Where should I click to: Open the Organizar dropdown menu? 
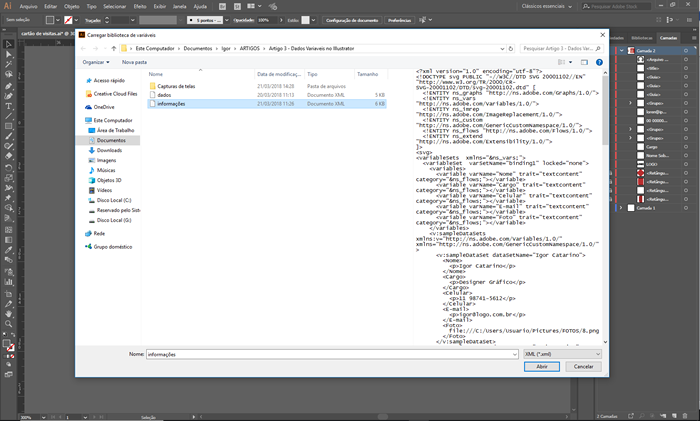(96, 62)
